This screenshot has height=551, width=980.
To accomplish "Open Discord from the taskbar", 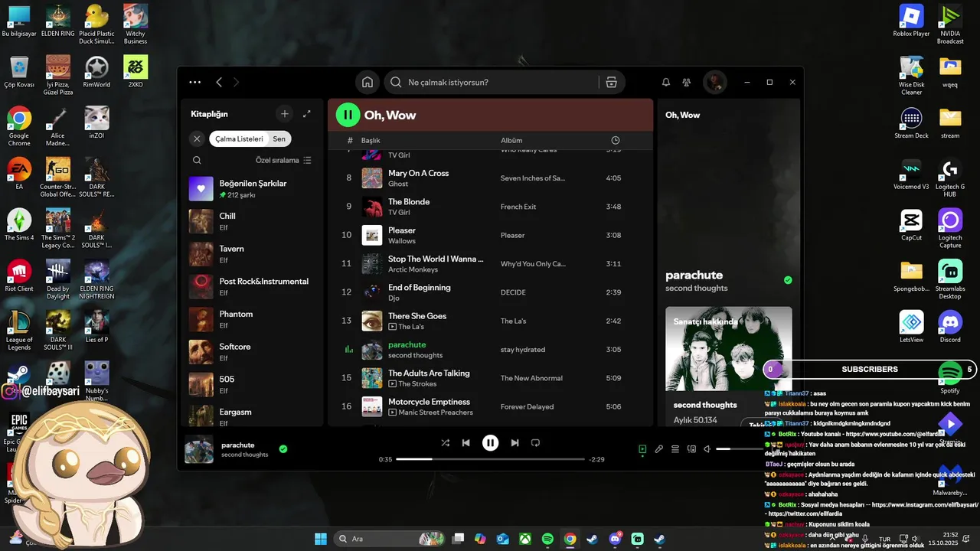I will (x=615, y=539).
